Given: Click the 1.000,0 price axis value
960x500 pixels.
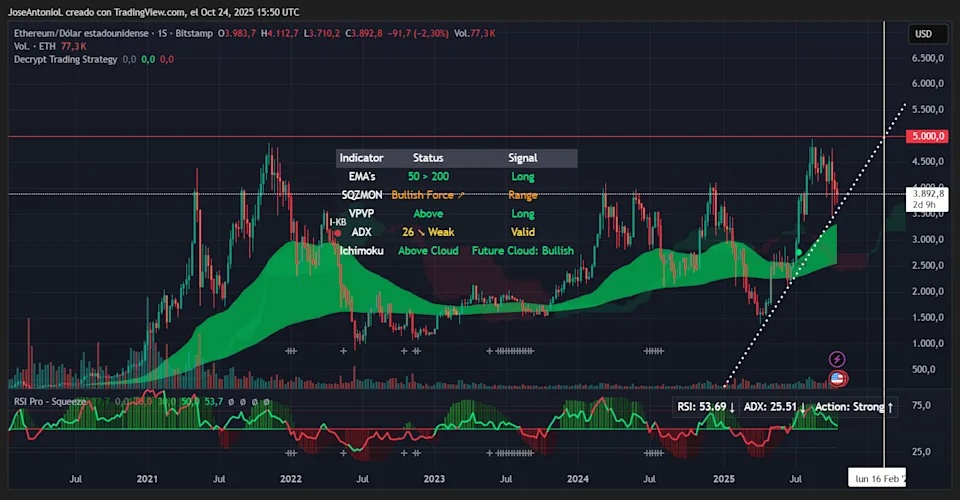Looking at the screenshot, I should (x=928, y=343).
